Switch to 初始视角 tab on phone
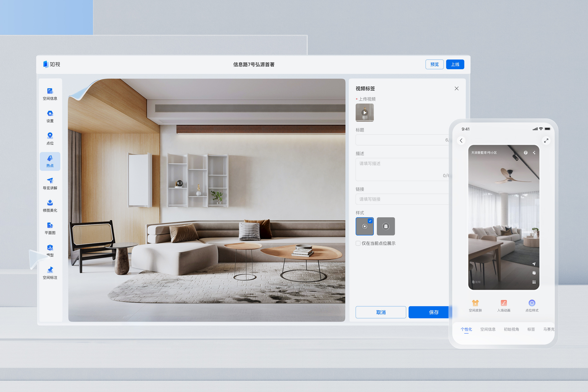Viewport: 588px width, 392px height. coord(511,329)
